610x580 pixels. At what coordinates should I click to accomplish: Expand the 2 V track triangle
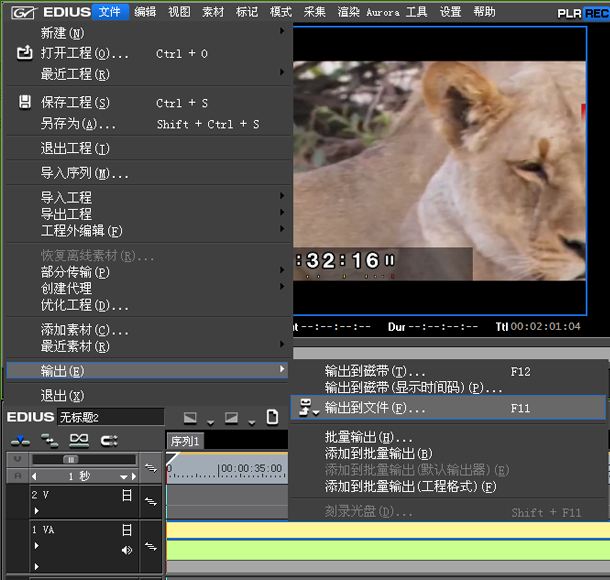click(x=37, y=511)
